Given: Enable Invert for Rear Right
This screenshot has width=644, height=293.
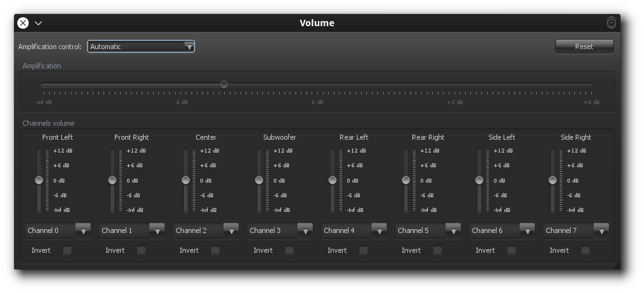Looking at the screenshot, I should click(437, 250).
